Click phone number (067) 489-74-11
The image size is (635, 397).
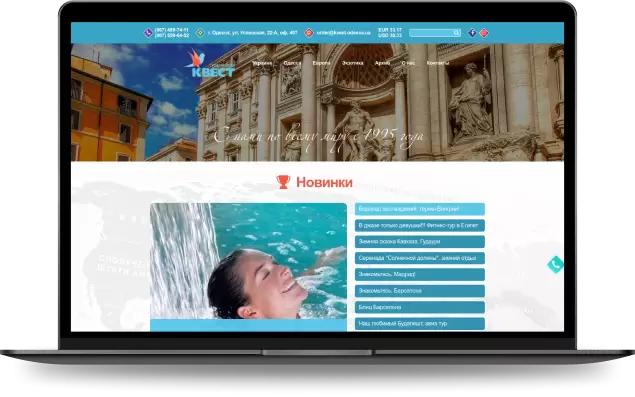(172, 30)
